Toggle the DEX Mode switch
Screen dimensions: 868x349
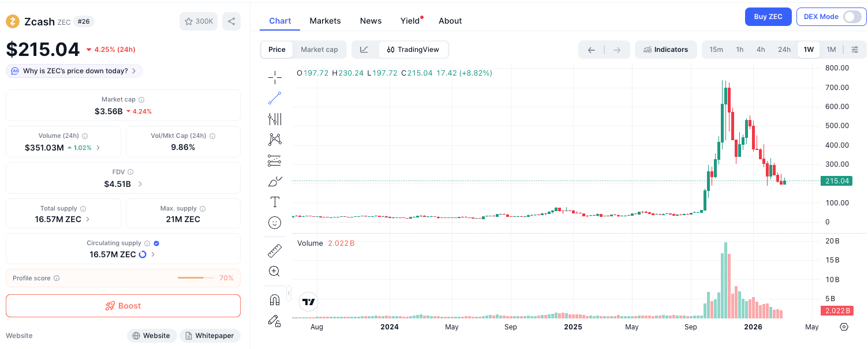[852, 17]
